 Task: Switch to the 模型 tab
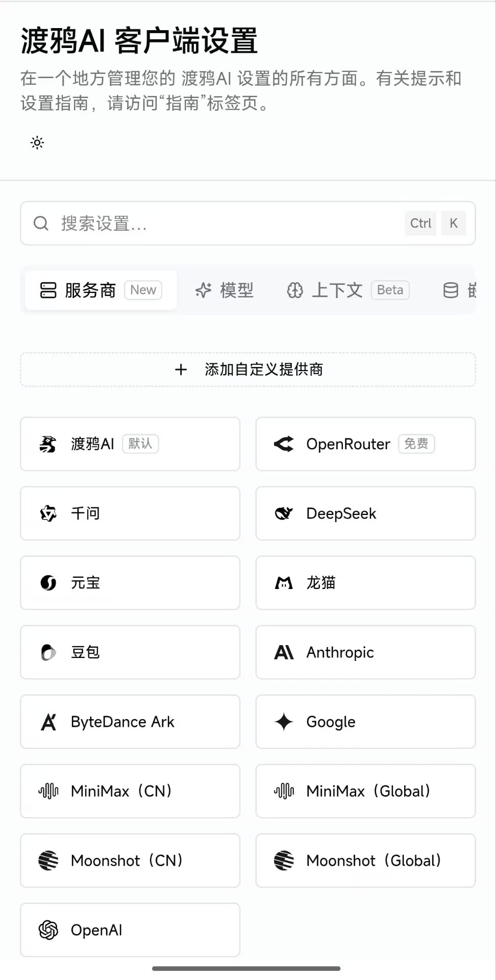pyautogui.click(x=225, y=290)
